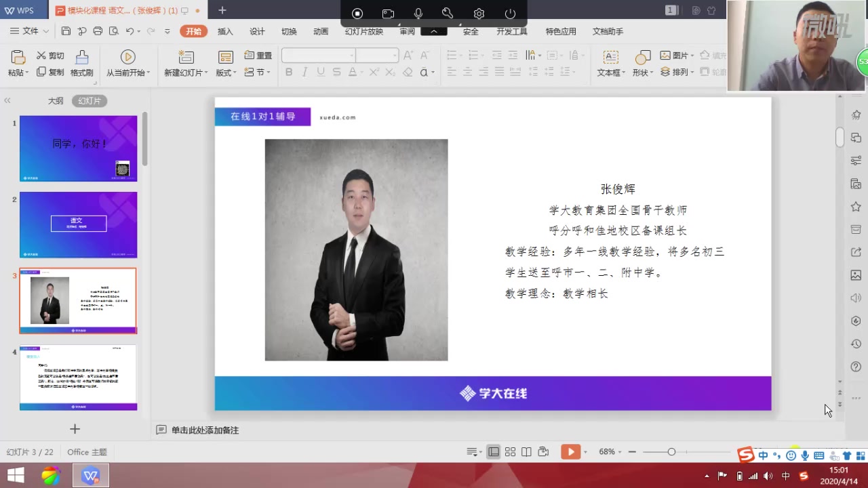Click the Shapes (形状) icon
The width and height of the screenshot is (868, 488).
click(x=642, y=57)
